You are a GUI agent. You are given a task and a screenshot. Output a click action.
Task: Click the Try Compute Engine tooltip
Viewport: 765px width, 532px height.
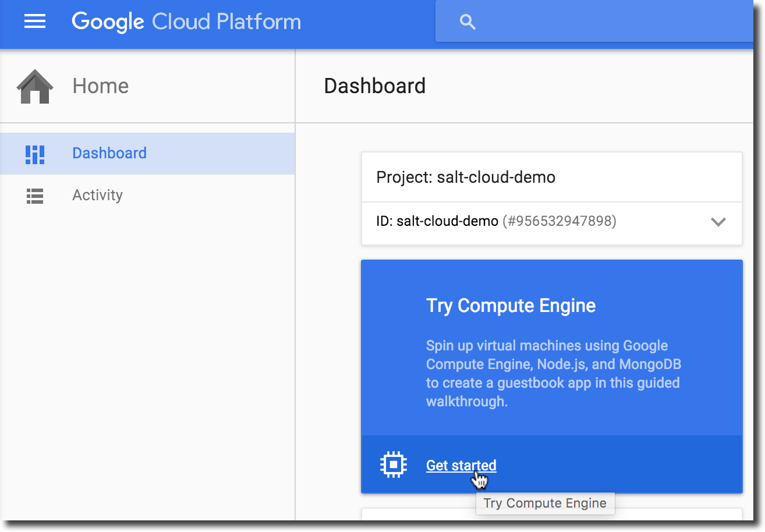pyautogui.click(x=545, y=503)
